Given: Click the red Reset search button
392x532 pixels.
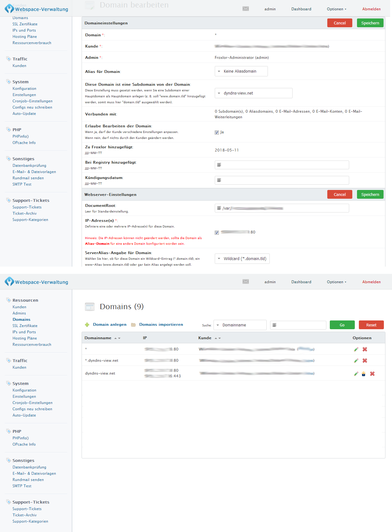Looking at the screenshot, I should (x=371, y=325).
